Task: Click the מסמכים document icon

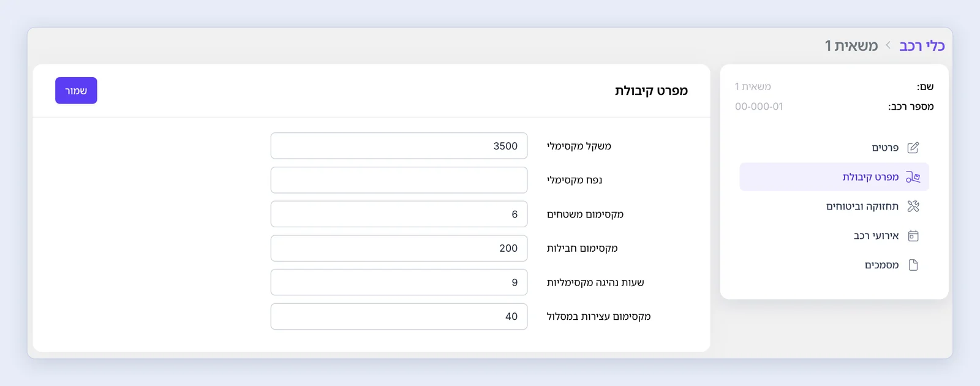Action: click(913, 265)
